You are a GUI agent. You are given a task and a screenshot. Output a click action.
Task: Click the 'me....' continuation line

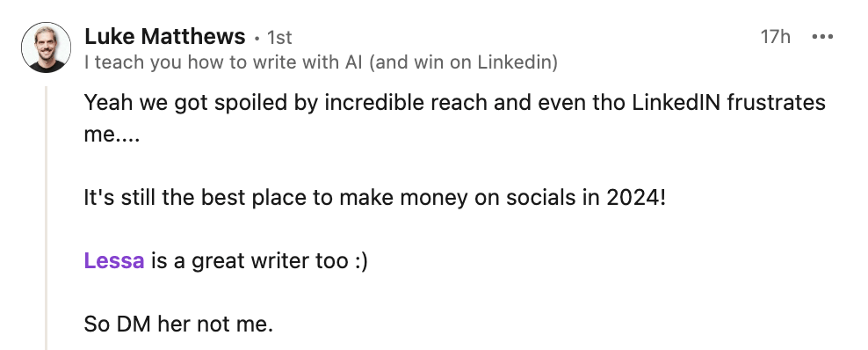[112, 135]
